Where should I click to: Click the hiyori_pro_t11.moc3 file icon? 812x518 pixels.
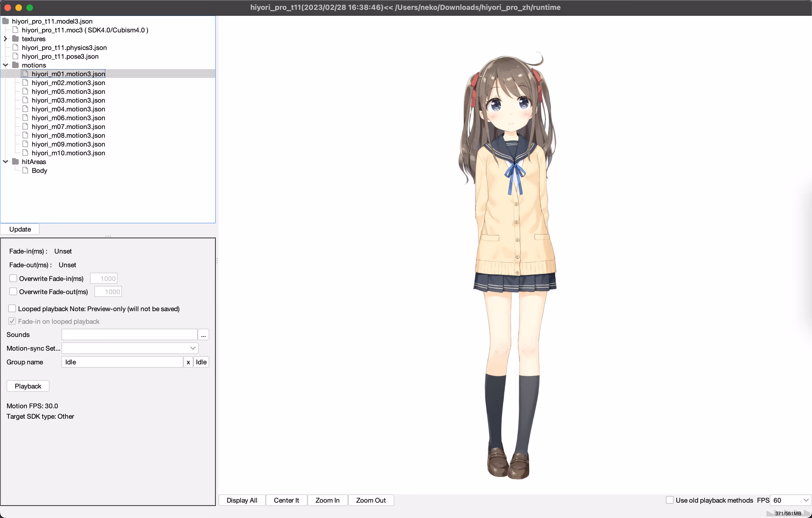point(15,30)
